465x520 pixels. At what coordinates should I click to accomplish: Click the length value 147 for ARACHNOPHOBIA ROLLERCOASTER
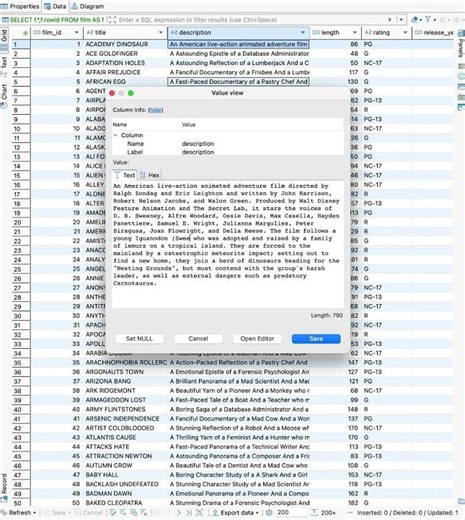click(x=335, y=362)
